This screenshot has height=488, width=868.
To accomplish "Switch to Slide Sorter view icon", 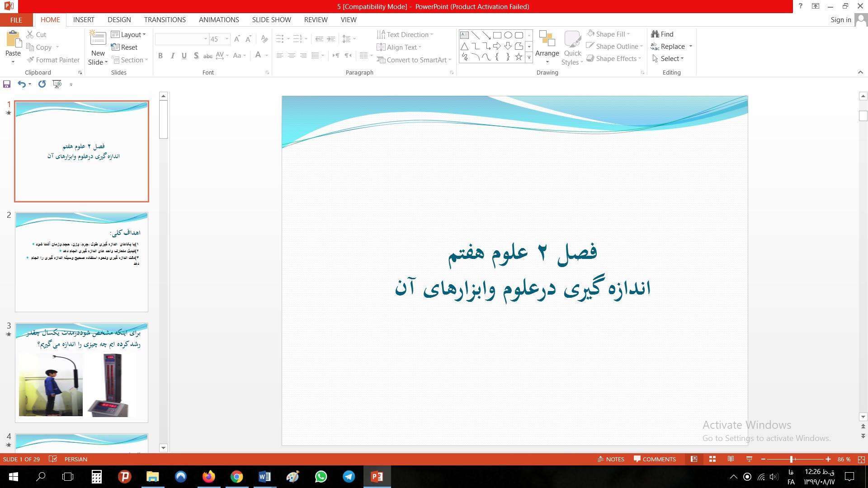I will (712, 459).
